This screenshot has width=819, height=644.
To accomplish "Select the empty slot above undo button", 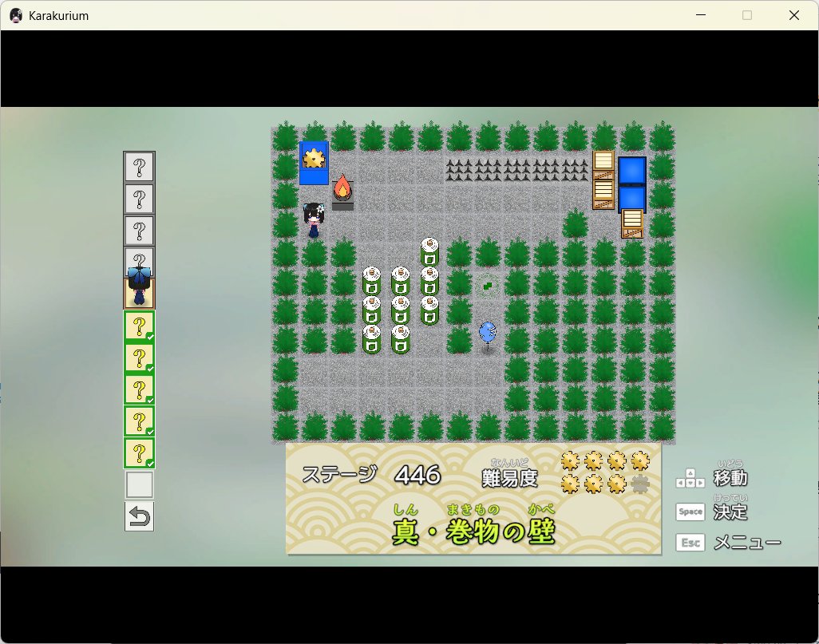I will click(x=139, y=484).
